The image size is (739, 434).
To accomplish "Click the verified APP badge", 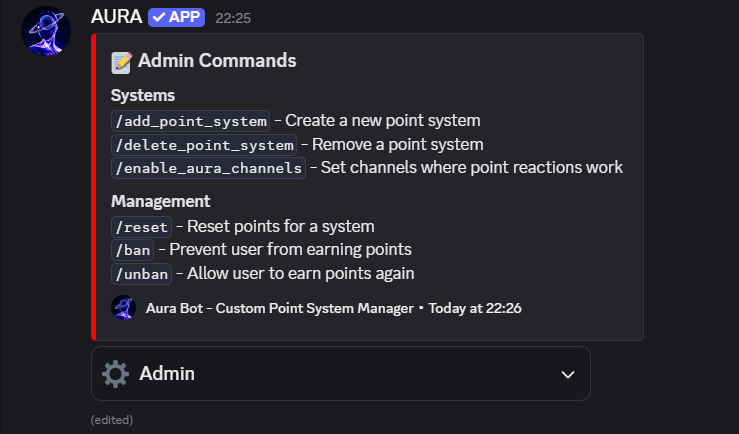I will pos(176,17).
